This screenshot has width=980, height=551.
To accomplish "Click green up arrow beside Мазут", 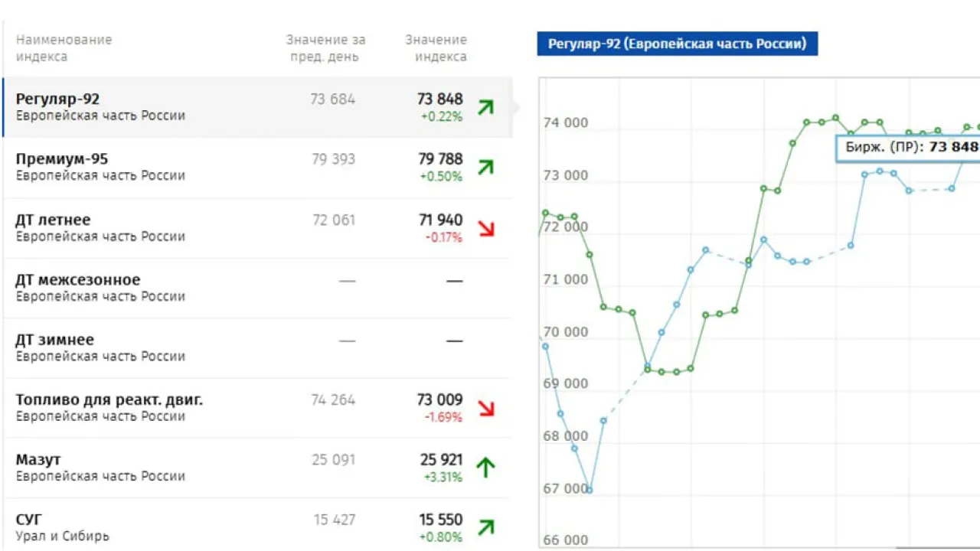I will pyautogui.click(x=485, y=467).
